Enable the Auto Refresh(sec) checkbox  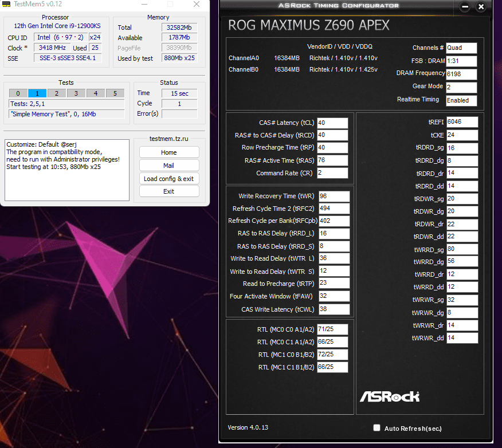(377, 428)
